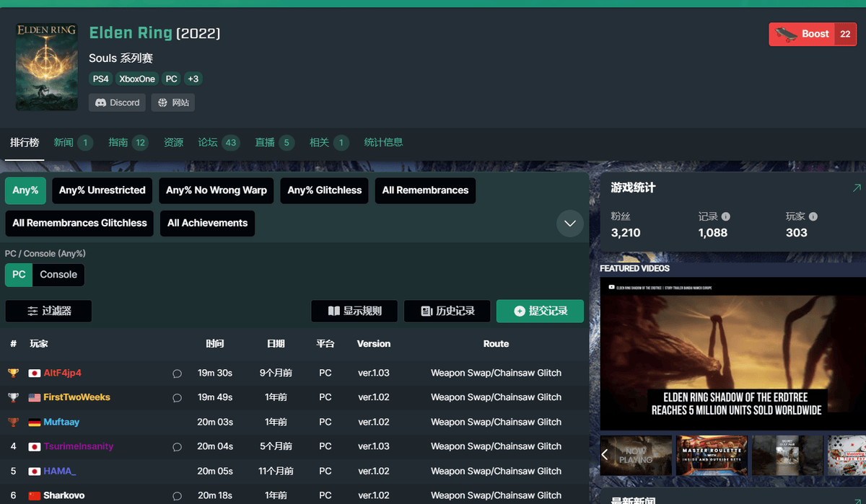
Task: Open the Discord server link
Action: click(117, 102)
